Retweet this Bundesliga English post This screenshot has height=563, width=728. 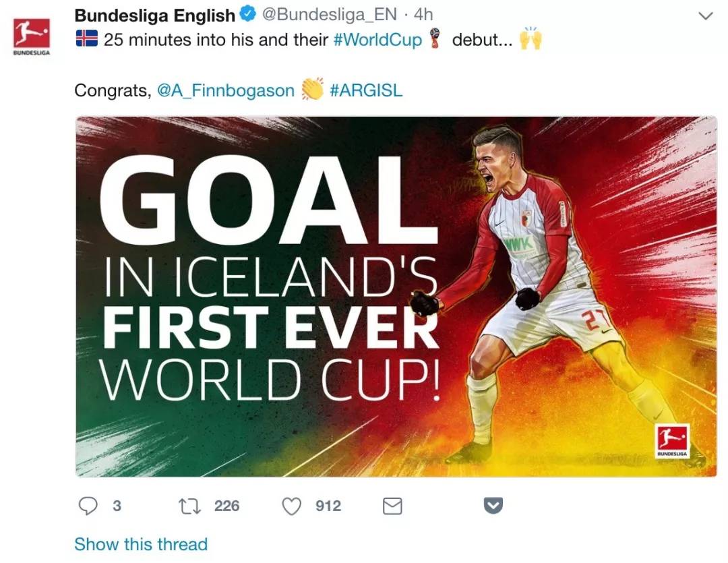tap(191, 506)
